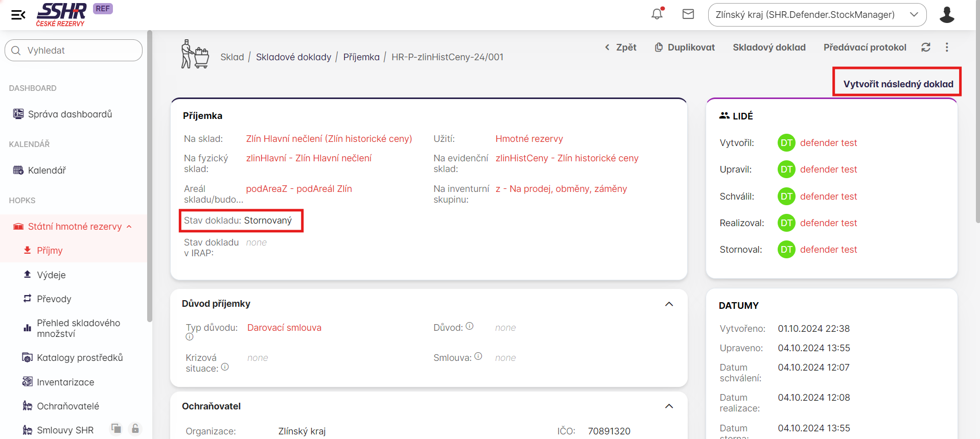Follow the Darovací smlouva link
Viewport: 980px width, 439px height.
point(284,328)
